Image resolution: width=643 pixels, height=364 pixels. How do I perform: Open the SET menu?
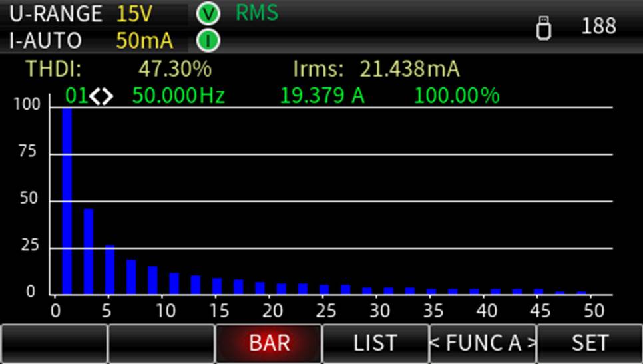click(590, 343)
